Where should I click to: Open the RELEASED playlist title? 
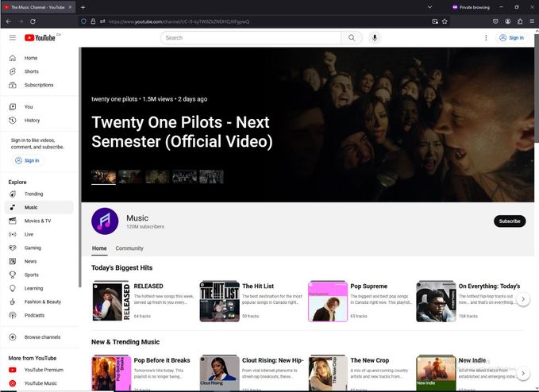point(148,286)
